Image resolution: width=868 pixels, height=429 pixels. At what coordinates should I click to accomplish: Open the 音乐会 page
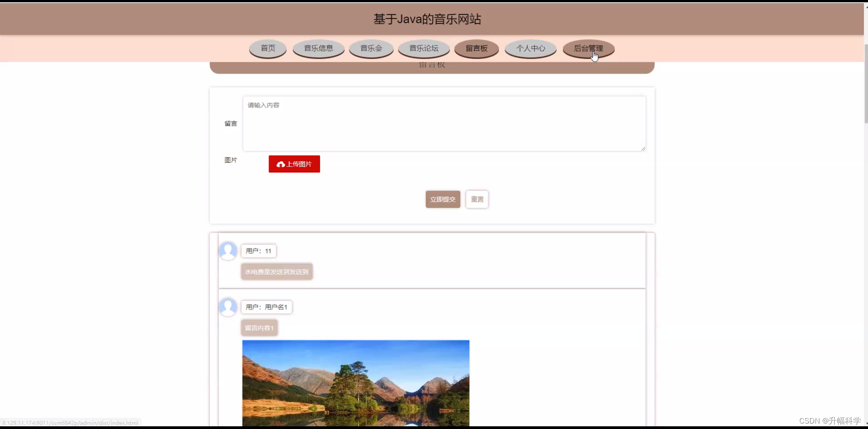click(371, 49)
